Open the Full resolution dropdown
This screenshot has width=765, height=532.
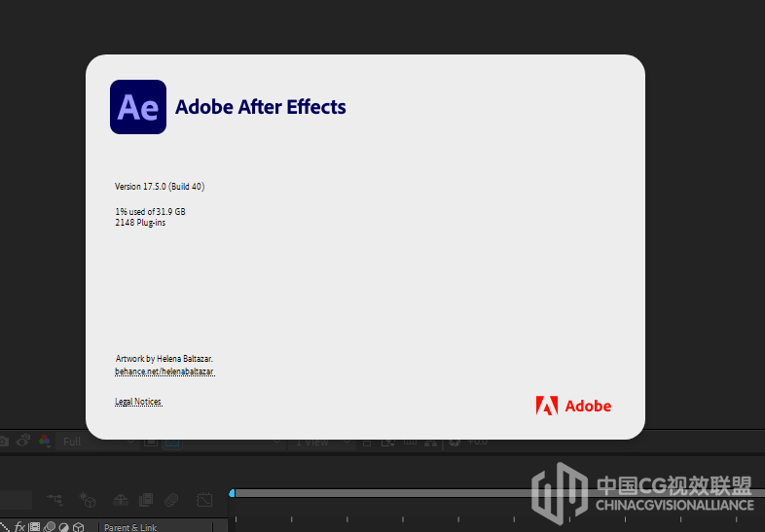pyautogui.click(x=97, y=442)
